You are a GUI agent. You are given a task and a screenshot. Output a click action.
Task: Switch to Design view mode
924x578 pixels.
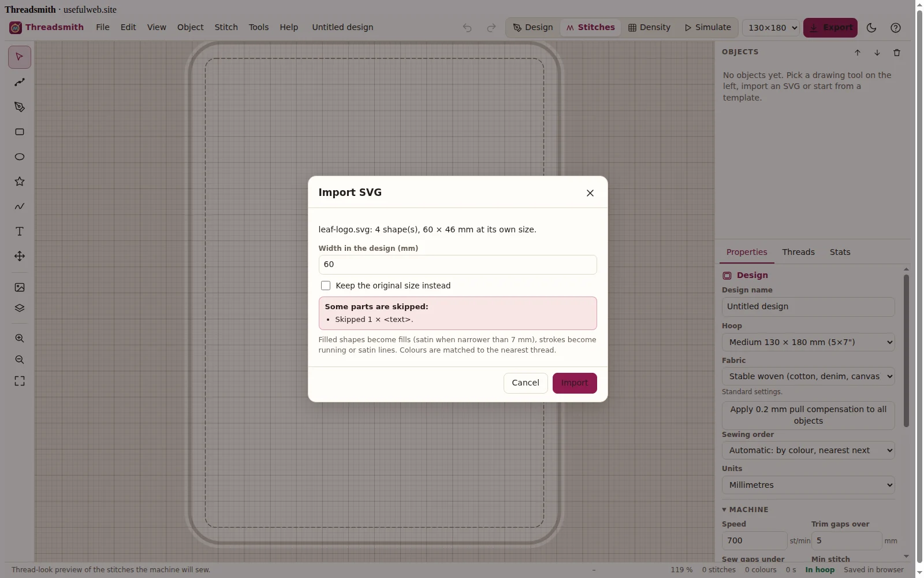pos(533,27)
